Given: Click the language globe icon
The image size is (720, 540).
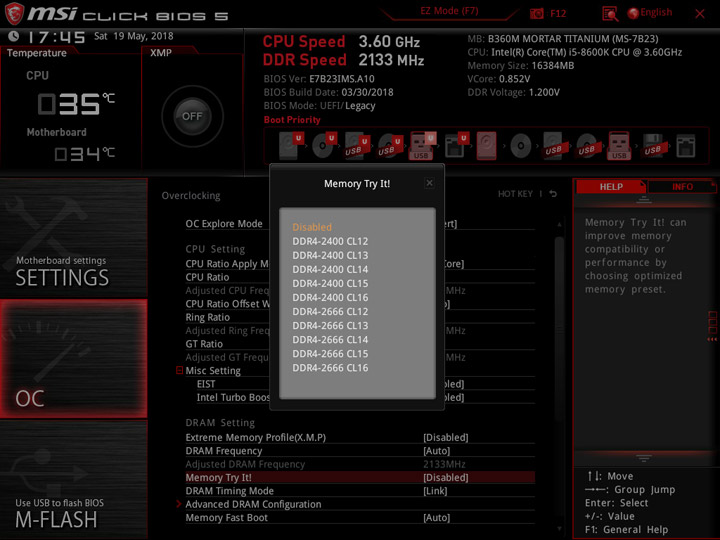Looking at the screenshot, I should click(x=633, y=13).
